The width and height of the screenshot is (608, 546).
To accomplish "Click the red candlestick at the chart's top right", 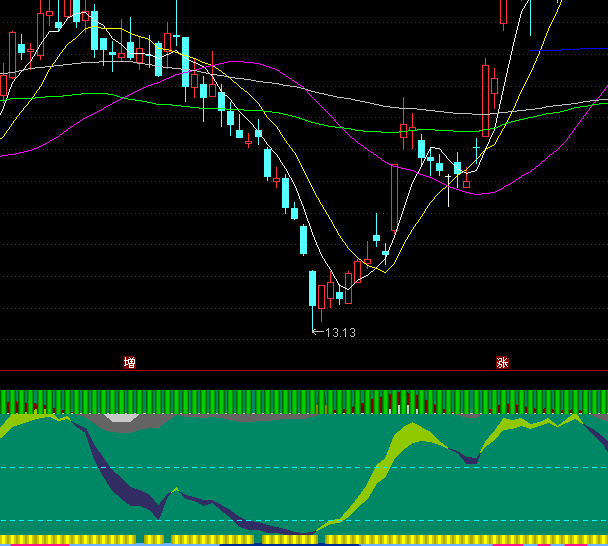I will [503, 10].
